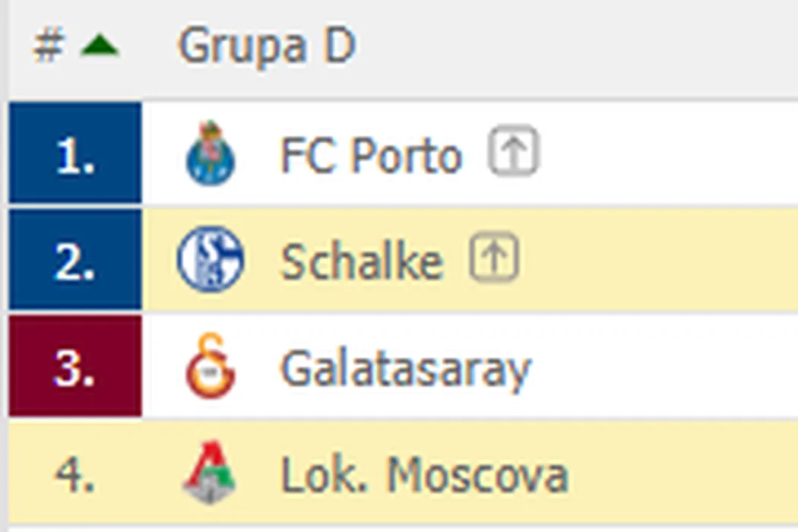Open the Schalke team link

point(362,261)
